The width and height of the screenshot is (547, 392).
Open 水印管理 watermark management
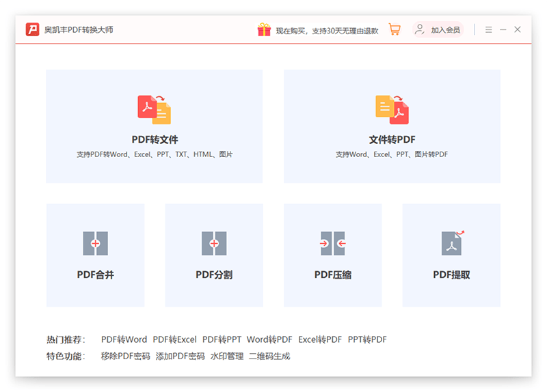[227, 356]
